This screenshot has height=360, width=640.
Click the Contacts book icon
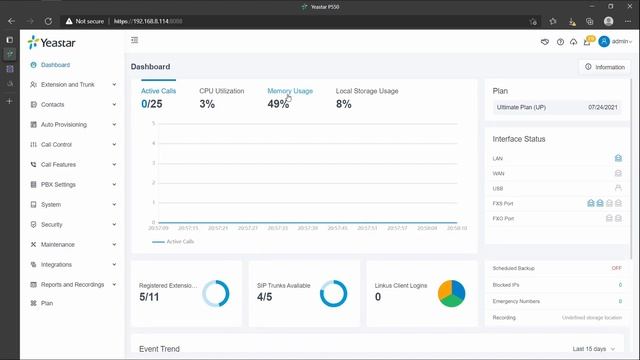pos(33,104)
